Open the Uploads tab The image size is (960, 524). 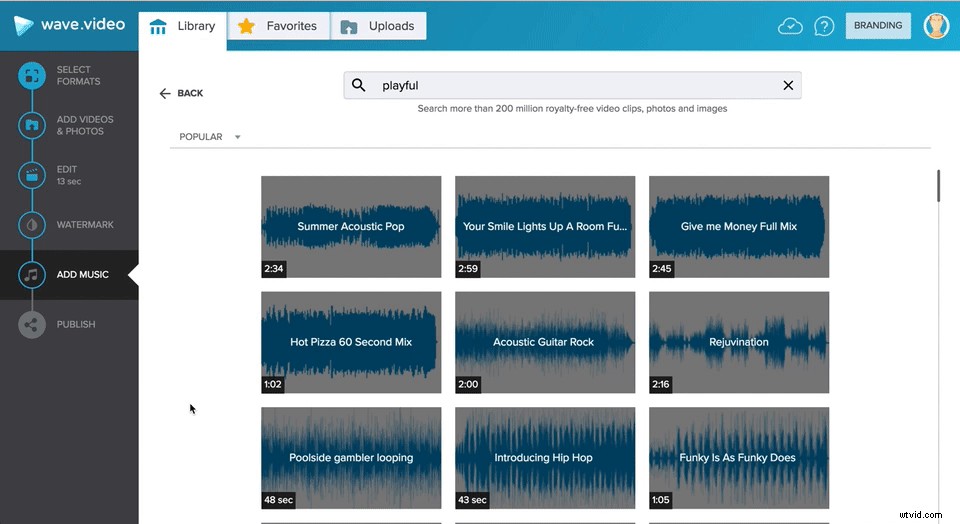(x=378, y=26)
